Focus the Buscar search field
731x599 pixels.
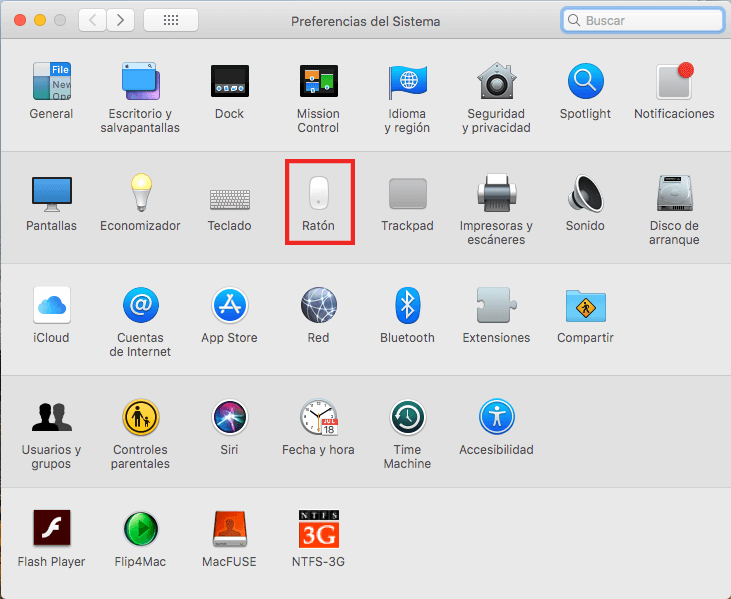point(643,20)
